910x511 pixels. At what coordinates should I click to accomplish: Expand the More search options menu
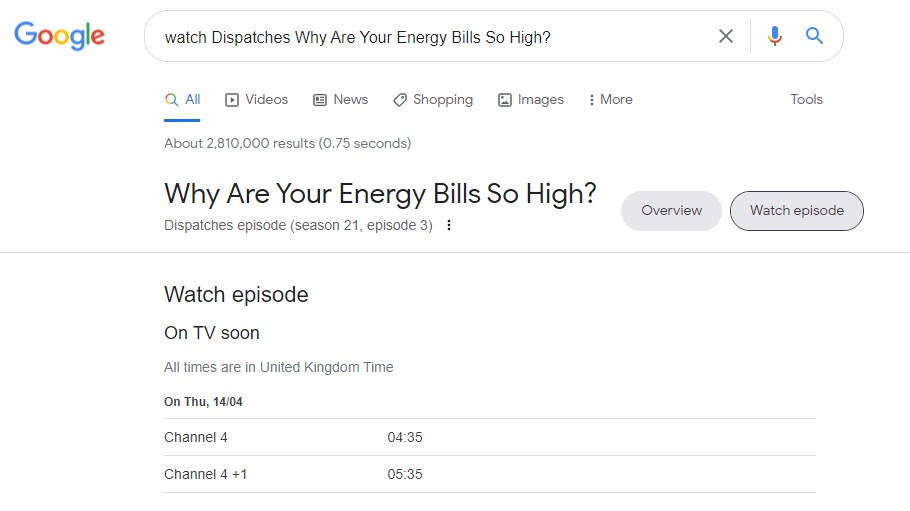click(x=610, y=99)
